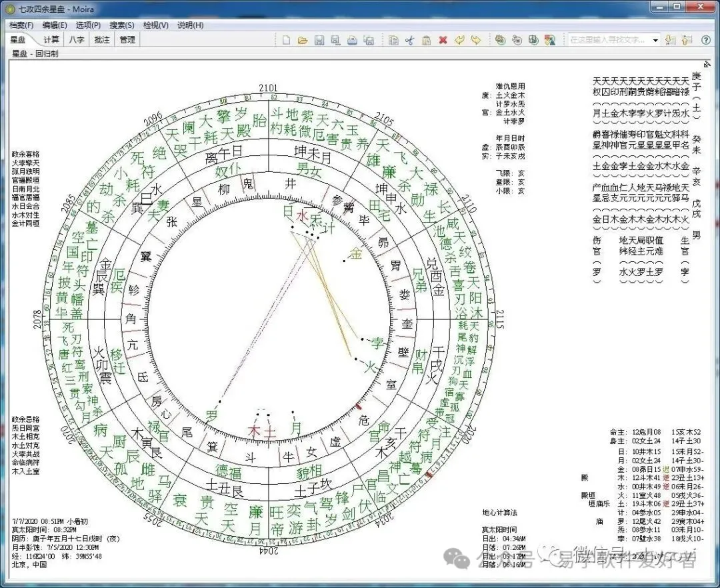Undo with the left yellow arrow

coord(459,40)
